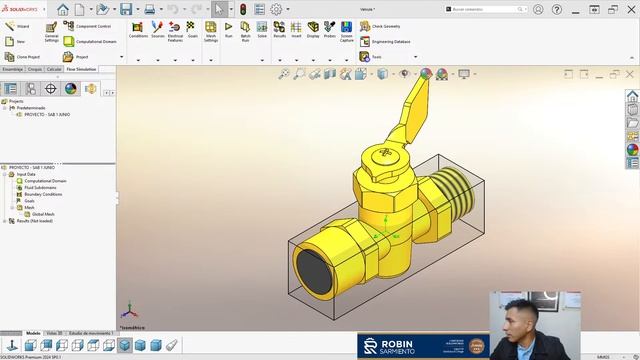
Task: Expand the Mesh Settings dropdown arrow
Action: [x=211, y=60]
